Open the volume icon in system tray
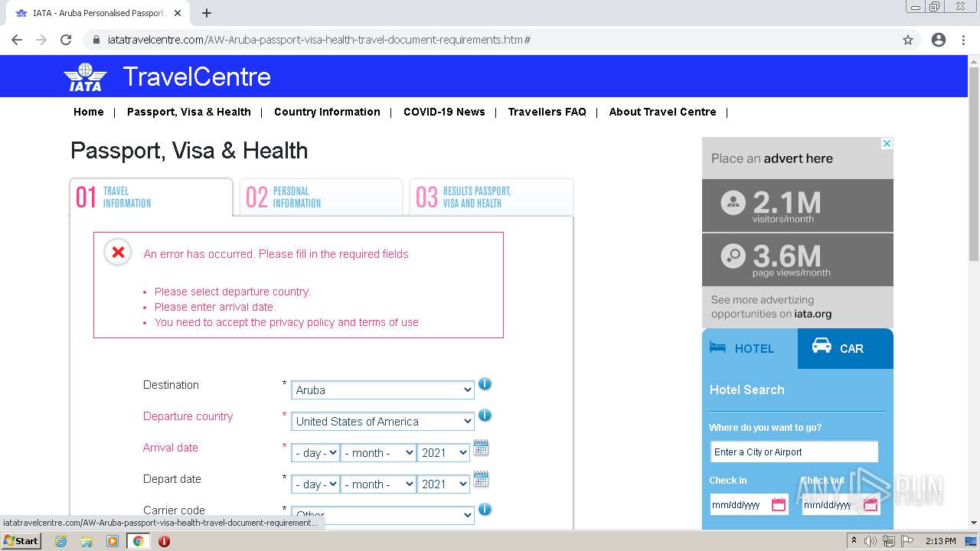Viewport: 980px width, 551px height. pos(871,541)
